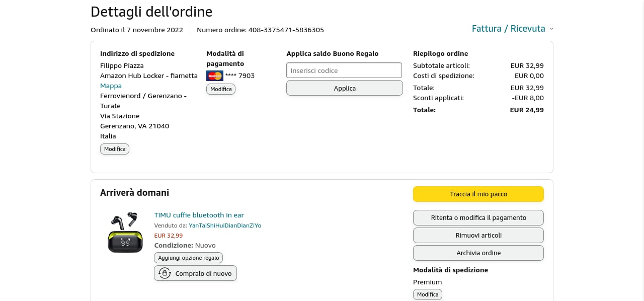The height and width of the screenshot is (301, 644).
Task: Click the recipient name Filippo Piazza
Action: [122, 65]
